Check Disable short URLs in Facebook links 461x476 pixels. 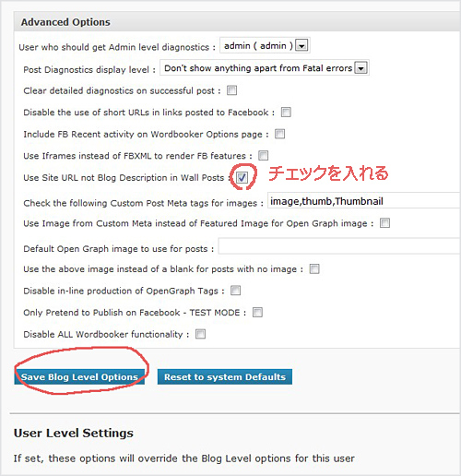[x=286, y=113]
